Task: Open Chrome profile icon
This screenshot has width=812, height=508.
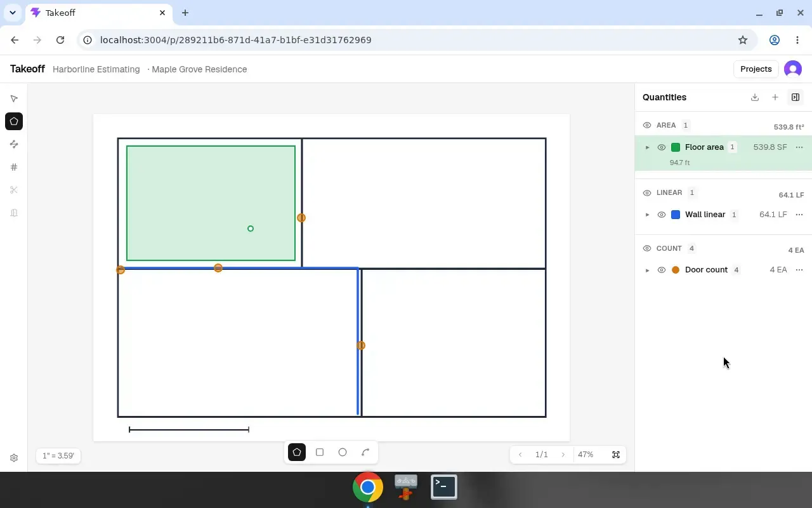Action: [x=775, y=40]
